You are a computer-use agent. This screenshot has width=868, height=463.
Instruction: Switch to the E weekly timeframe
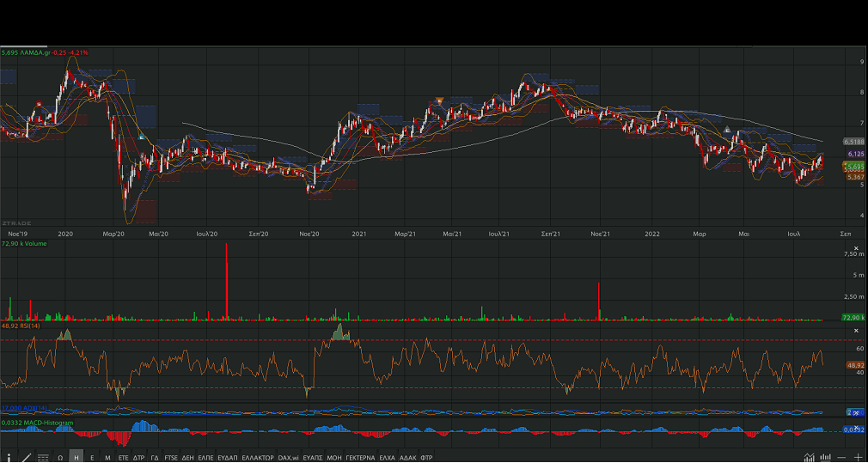[92, 458]
